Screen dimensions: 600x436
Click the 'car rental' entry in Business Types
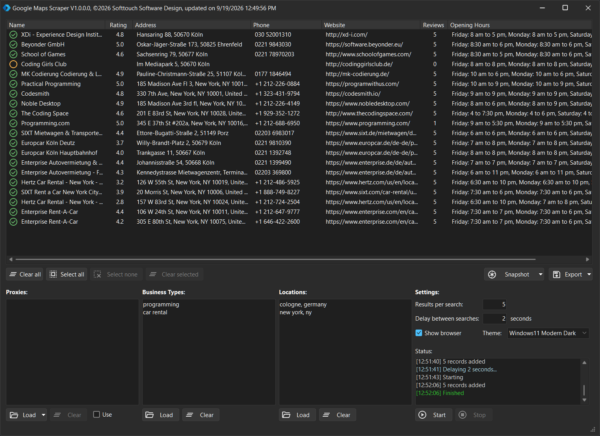(x=155, y=312)
